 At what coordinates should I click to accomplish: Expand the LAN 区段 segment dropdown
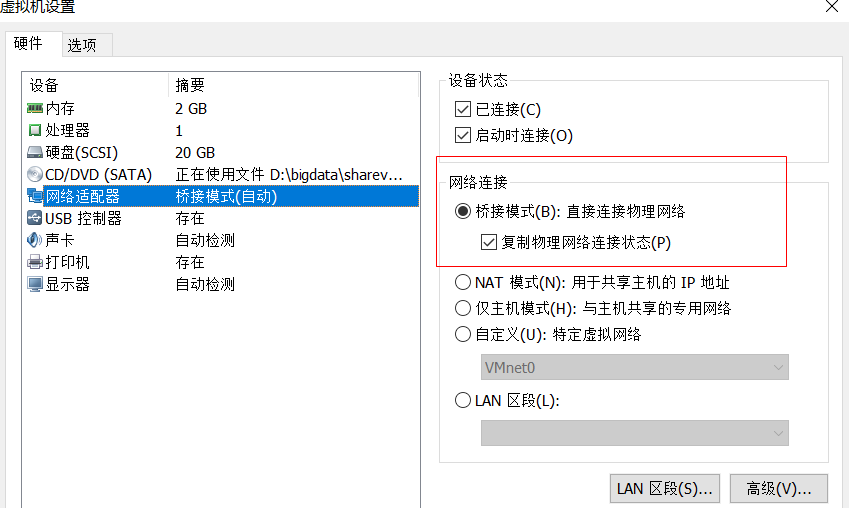point(635,433)
